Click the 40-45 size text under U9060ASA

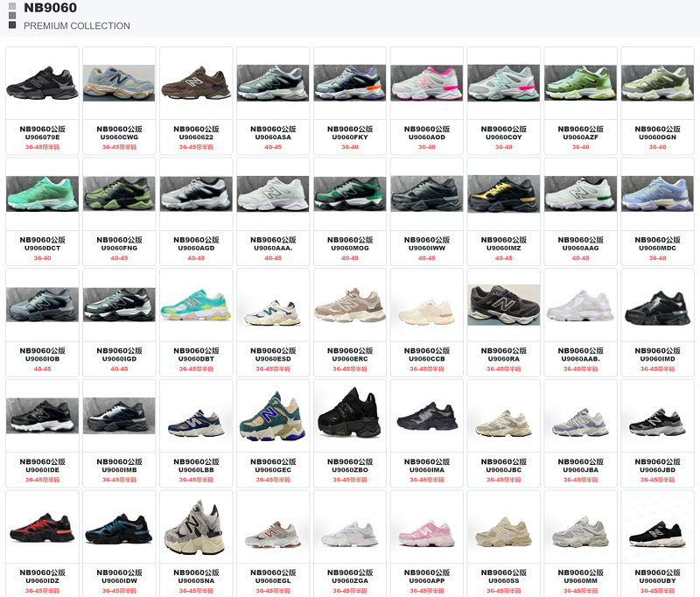click(x=273, y=147)
